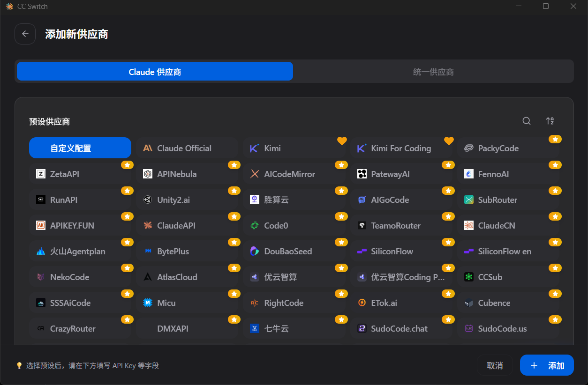
Task: Click the RunAPI logo icon
Action: pos(41,200)
